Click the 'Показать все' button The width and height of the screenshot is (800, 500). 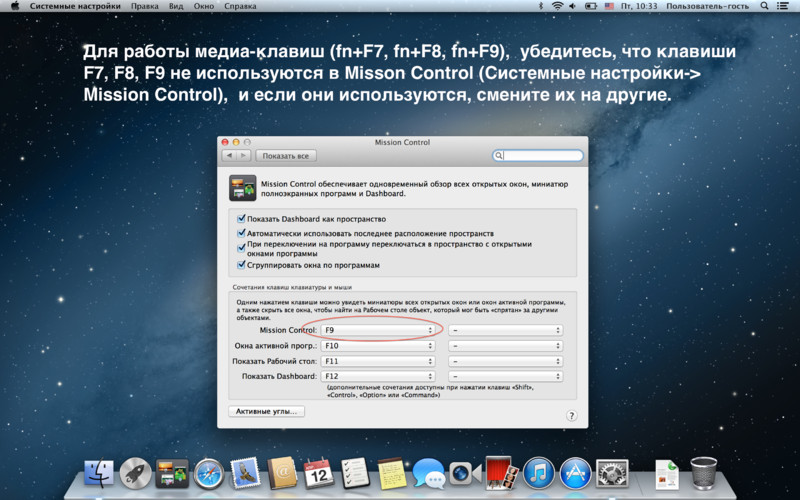(286, 156)
